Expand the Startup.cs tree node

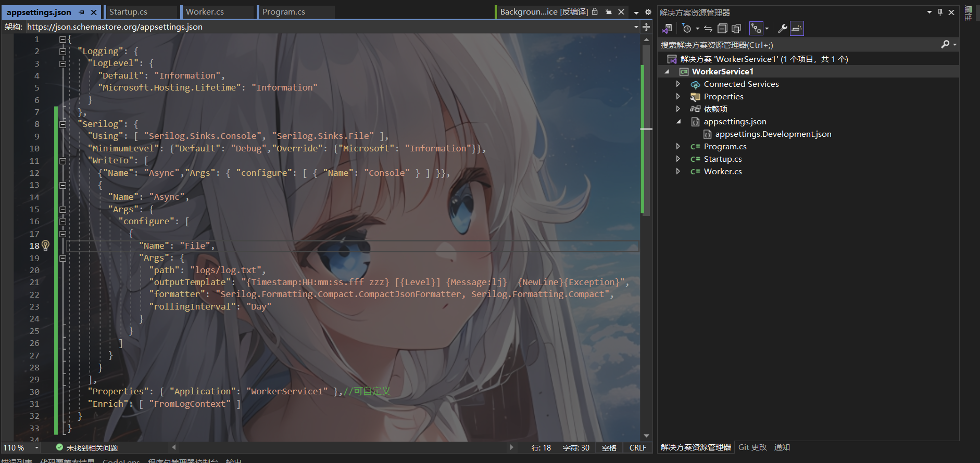678,159
